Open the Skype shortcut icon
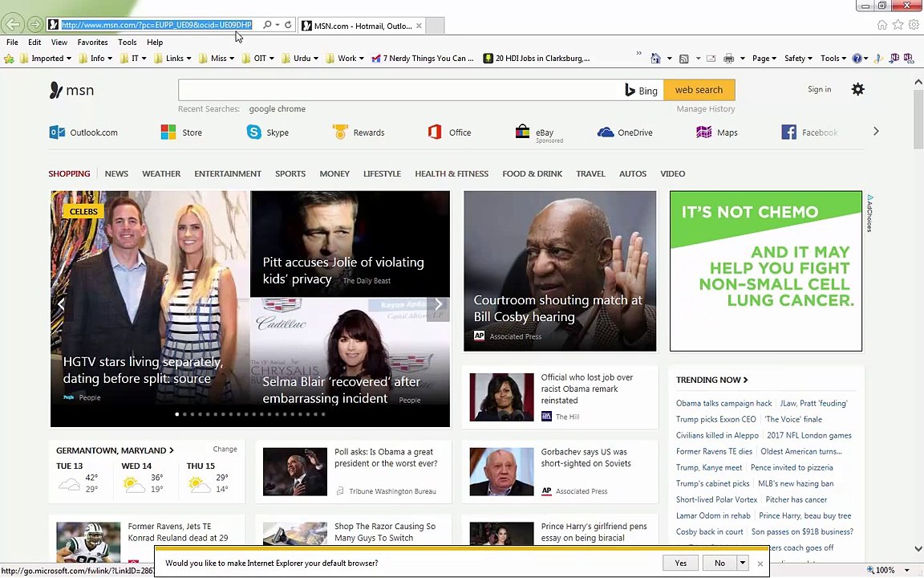 254,132
